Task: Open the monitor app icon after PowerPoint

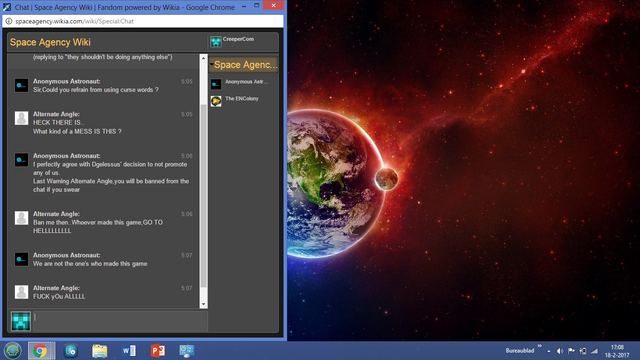Action: 187,351
